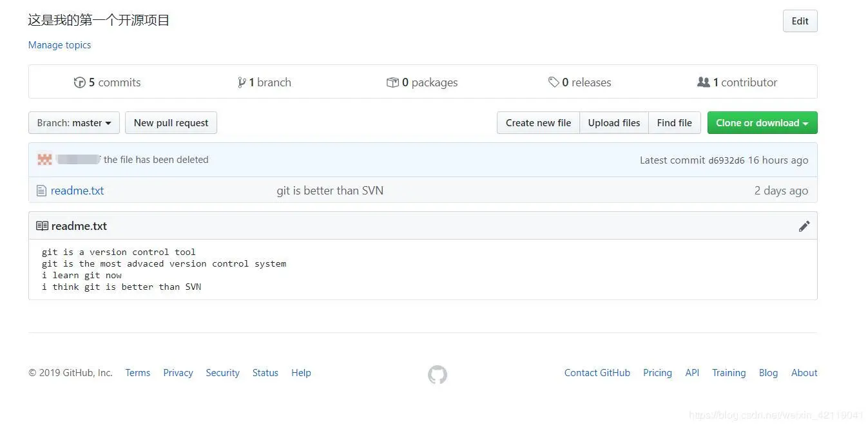
Task: Open the Security footer link
Action: [222, 373]
